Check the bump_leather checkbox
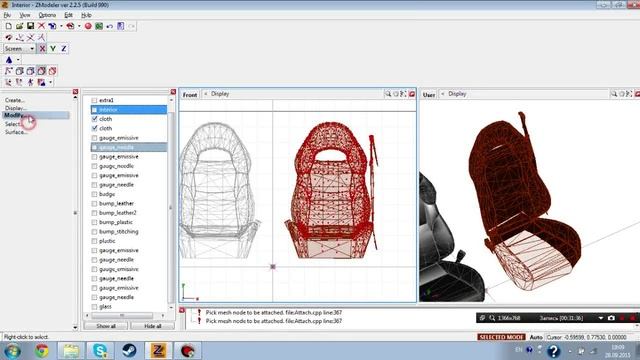Viewport: 640px width, 360px height. (94, 203)
